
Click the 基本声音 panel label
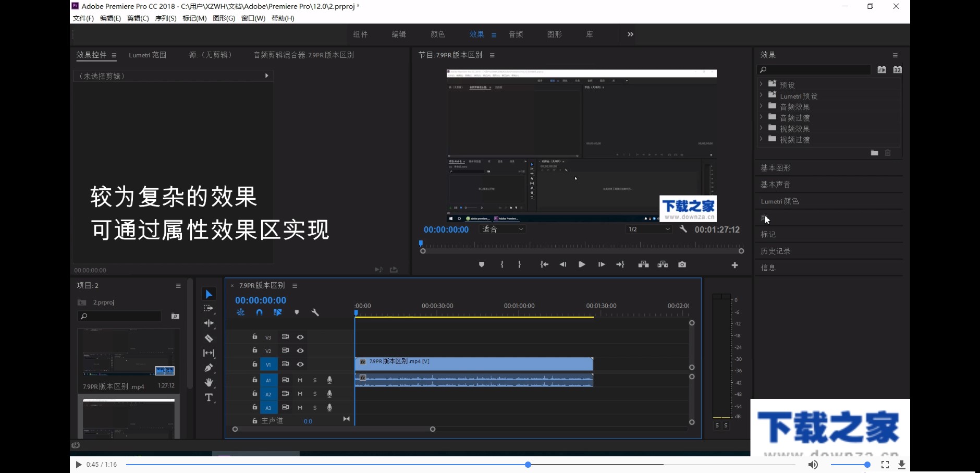coord(776,184)
